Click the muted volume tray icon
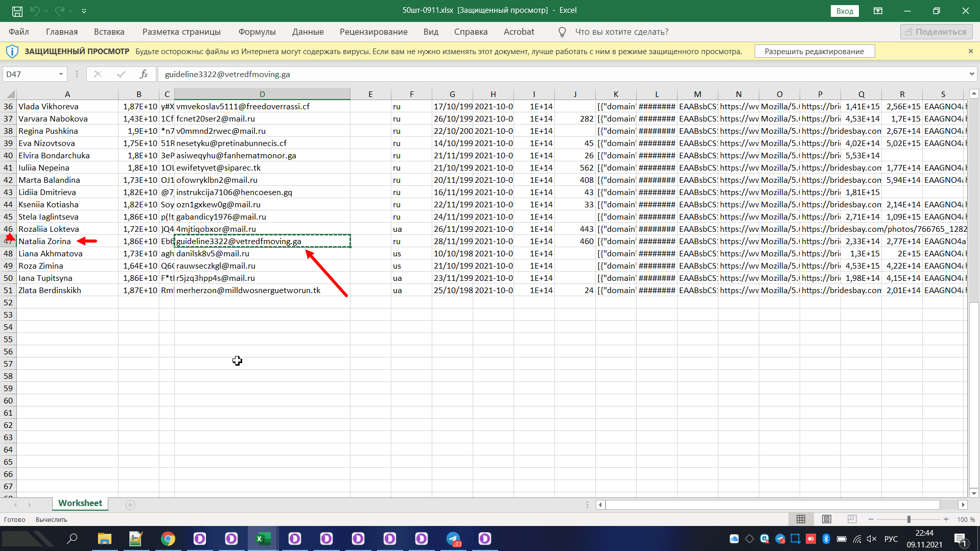 pos(872,539)
